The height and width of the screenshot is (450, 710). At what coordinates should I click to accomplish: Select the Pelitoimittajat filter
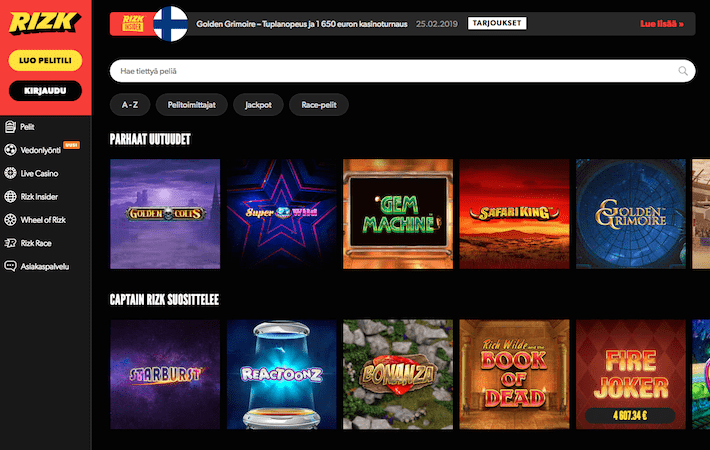click(192, 105)
